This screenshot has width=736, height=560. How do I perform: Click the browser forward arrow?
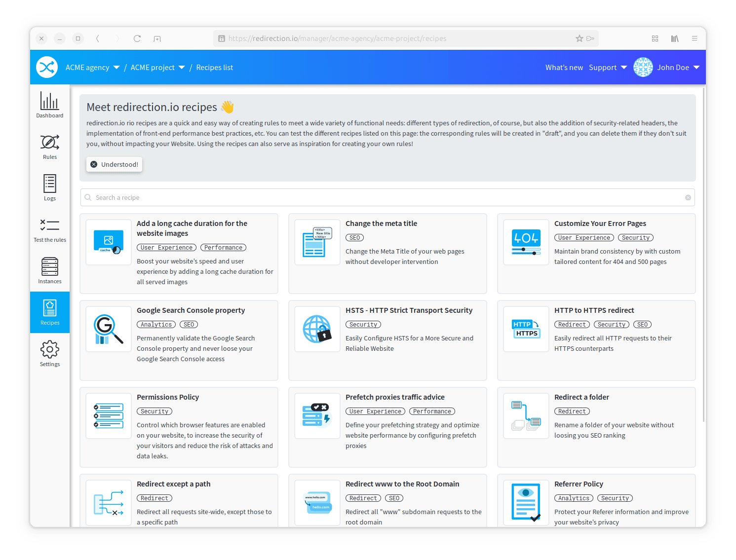[x=117, y=38]
